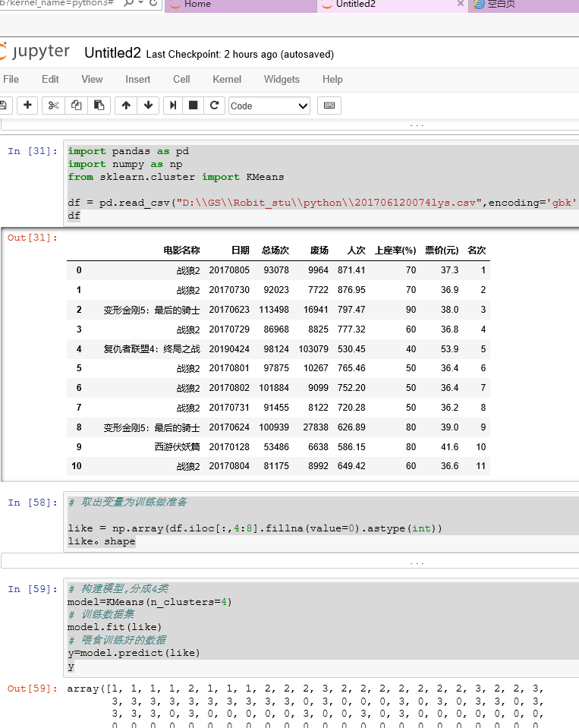This screenshot has height=728, width=579.
Task: Select the 上座率(%) column header
Action: 395,251
